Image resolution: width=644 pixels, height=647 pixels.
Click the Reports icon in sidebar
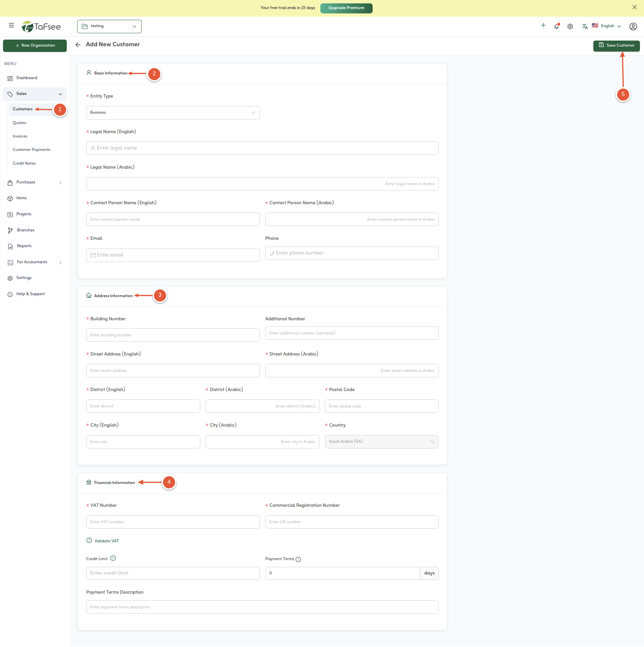10,246
